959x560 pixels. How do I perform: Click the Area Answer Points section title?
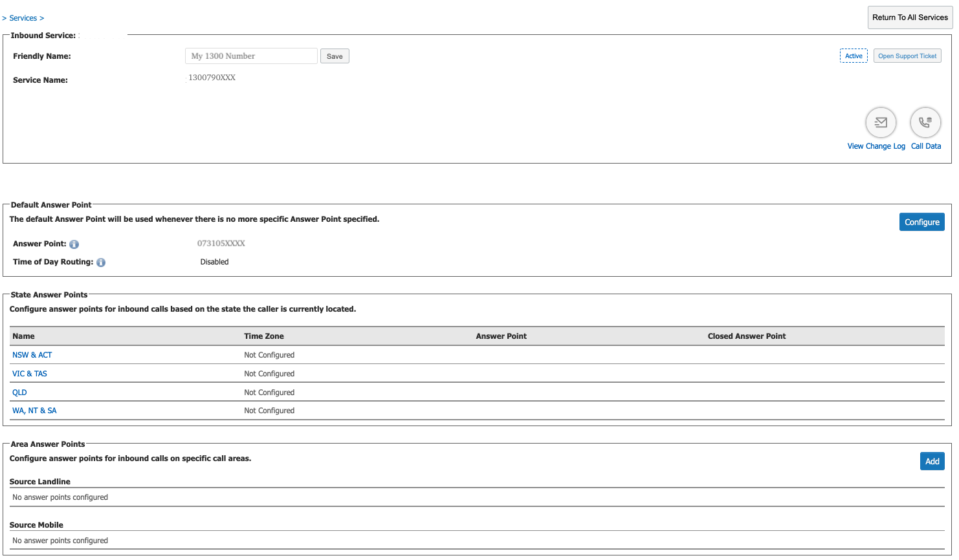[x=48, y=444]
